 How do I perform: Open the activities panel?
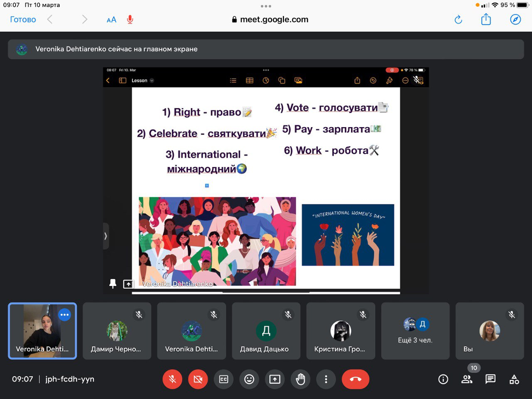[x=514, y=379]
